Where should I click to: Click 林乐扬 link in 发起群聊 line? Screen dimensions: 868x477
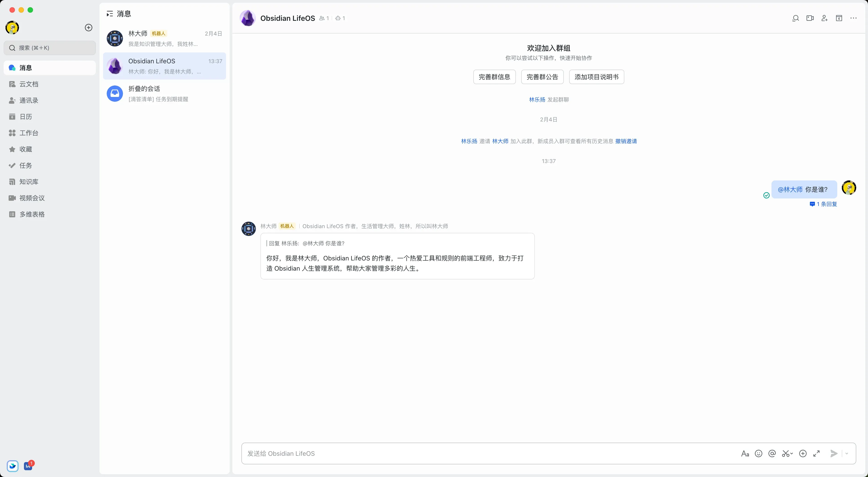point(537,100)
